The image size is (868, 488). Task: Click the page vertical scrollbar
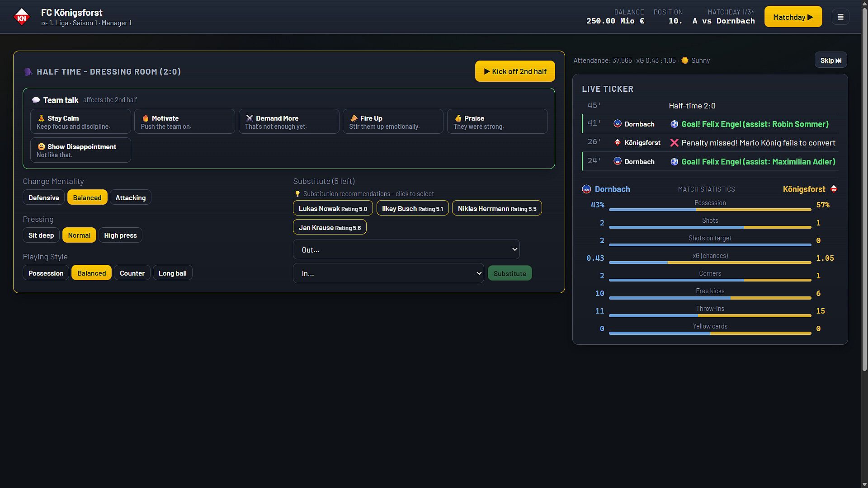[864, 190]
